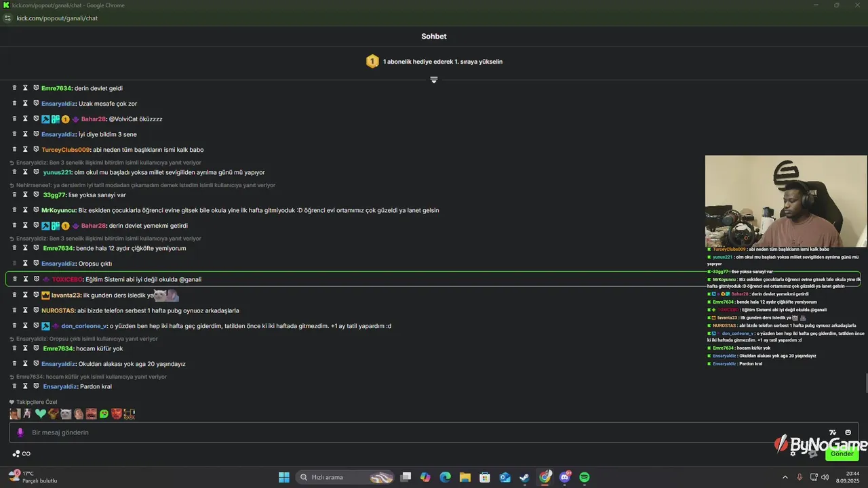Send message with Gönder button

(842, 453)
